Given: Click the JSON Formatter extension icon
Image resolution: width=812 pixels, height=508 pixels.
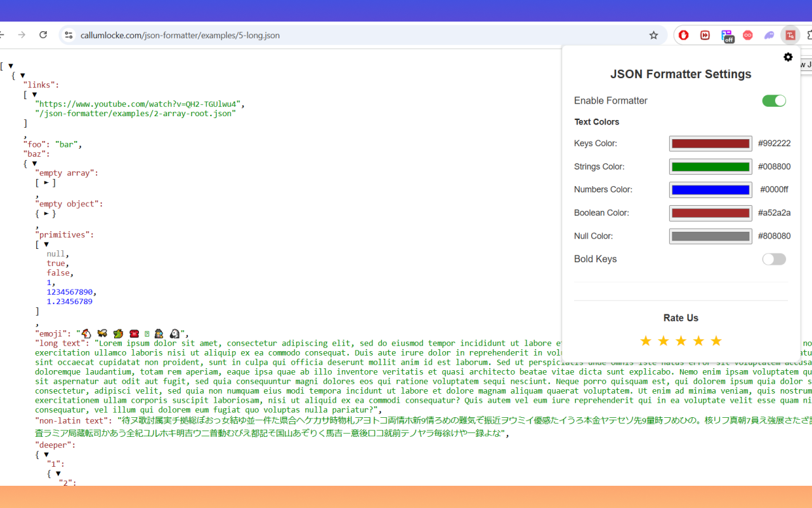Looking at the screenshot, I should pos(790,35).
